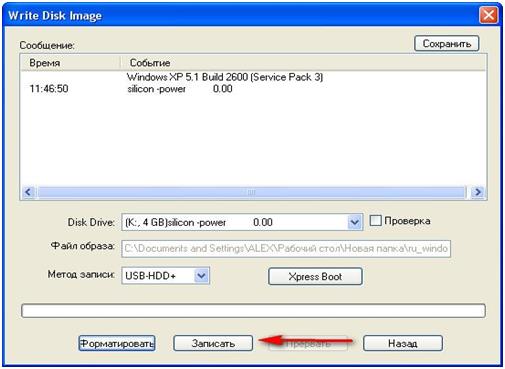Expand the Метод записи dropdown arrow
Screen dimensions: 505x369
click(201, 276)
